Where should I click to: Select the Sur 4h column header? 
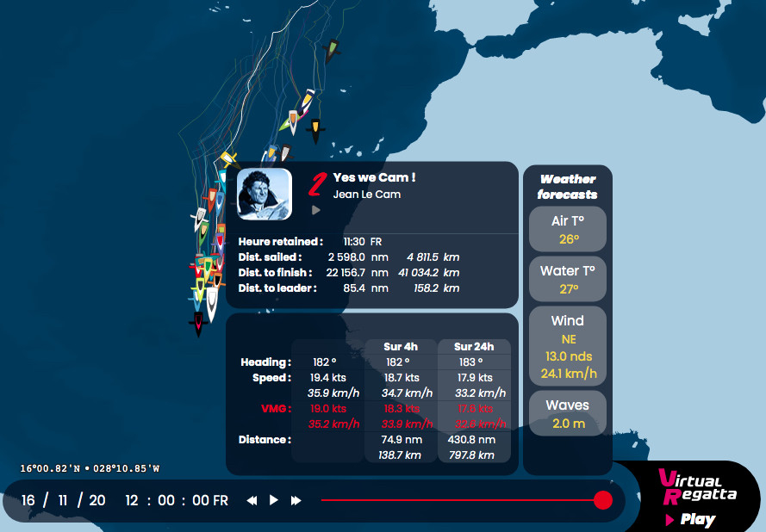(401, 347)
